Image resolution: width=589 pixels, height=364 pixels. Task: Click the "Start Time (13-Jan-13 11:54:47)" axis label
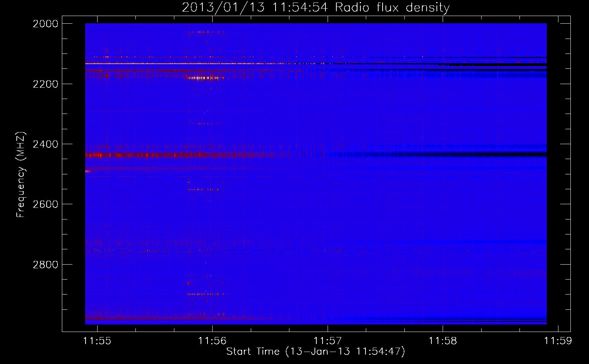(316, 352)
